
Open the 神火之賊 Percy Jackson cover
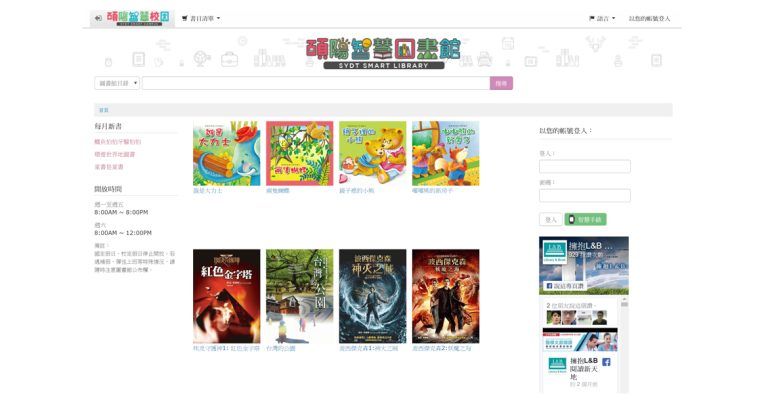(373, 296)
